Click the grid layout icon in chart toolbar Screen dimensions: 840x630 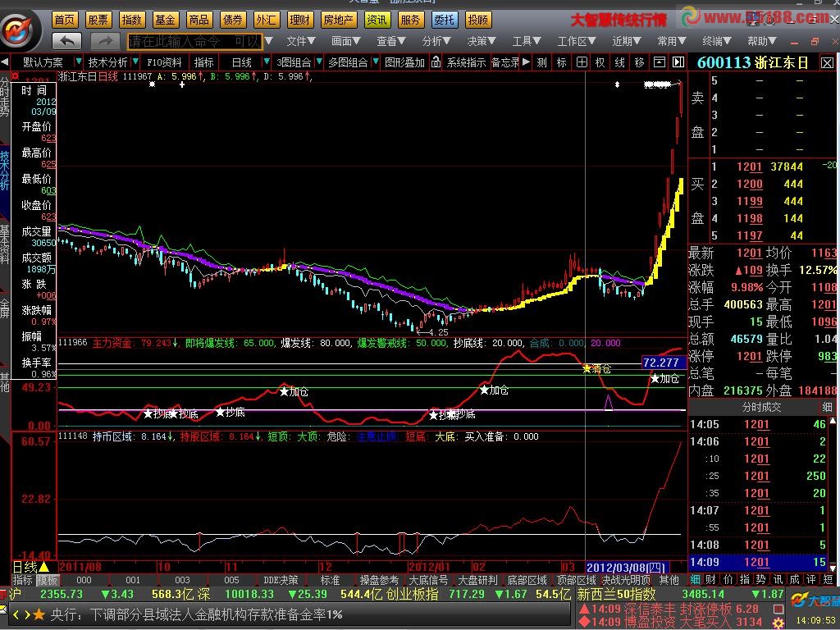click(582, 62)
